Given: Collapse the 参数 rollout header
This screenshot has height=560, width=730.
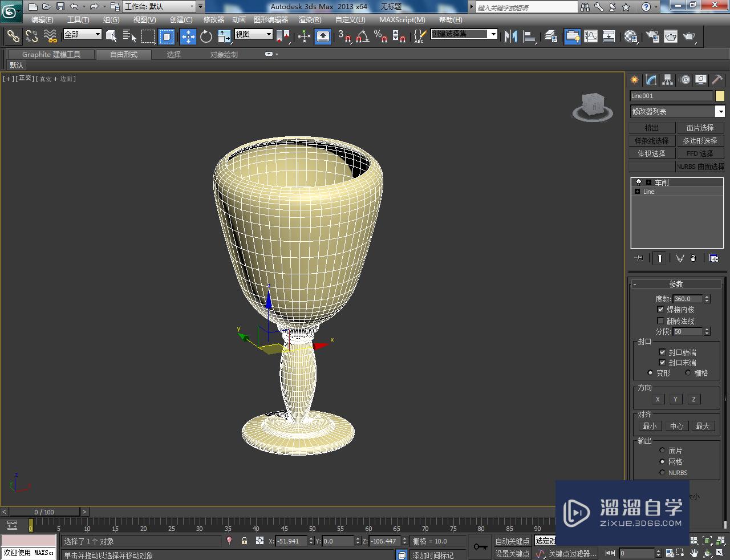Looking at the screenshot, I should click(676, 284).
